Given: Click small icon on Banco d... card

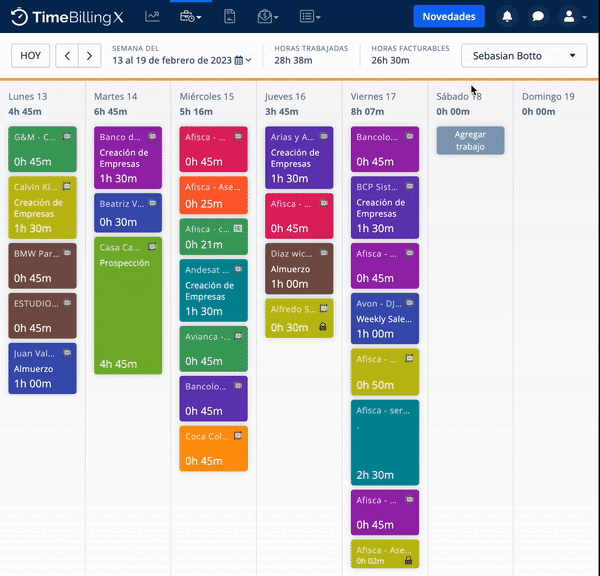Looking at the screenshot, I should 152,136.
